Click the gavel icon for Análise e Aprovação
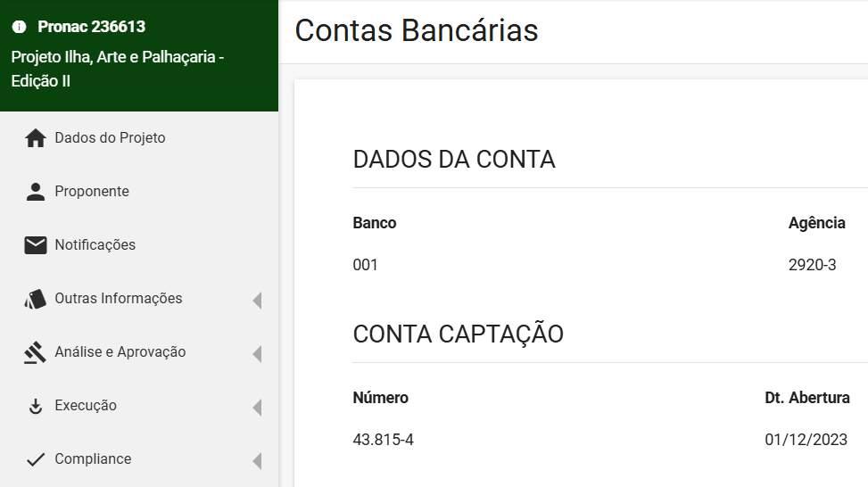 coord(36,352)
